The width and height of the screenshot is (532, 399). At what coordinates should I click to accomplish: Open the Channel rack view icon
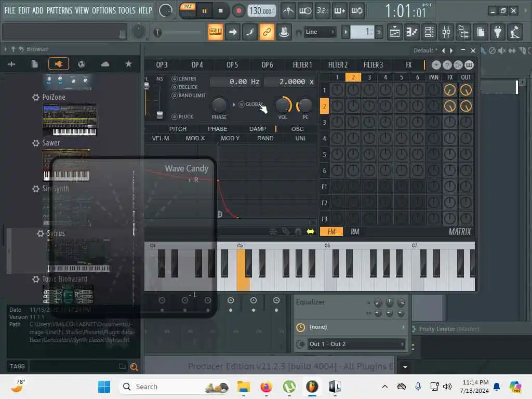coord(429,32)
